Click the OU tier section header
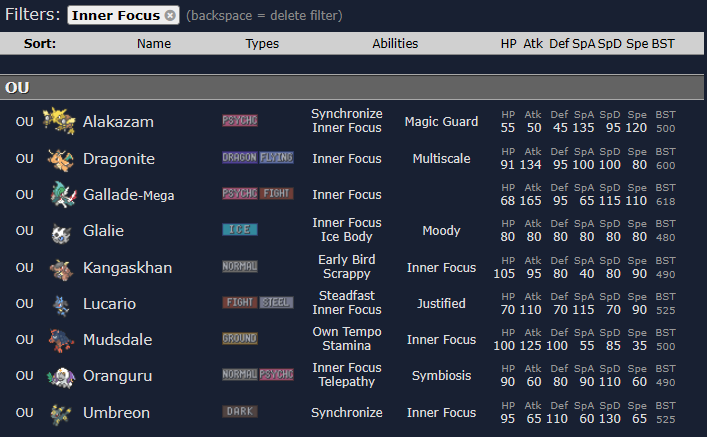707x437 pixels. coord(352,87)
